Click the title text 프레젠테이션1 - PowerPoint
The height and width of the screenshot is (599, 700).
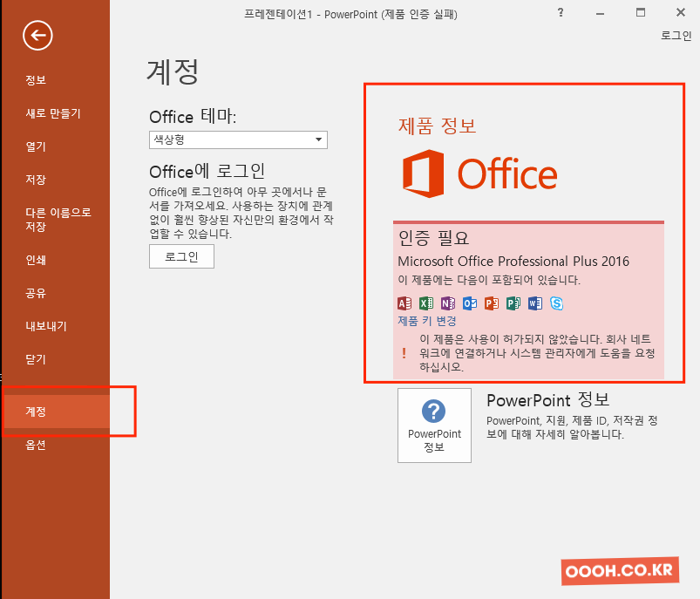tap(310, 14)
